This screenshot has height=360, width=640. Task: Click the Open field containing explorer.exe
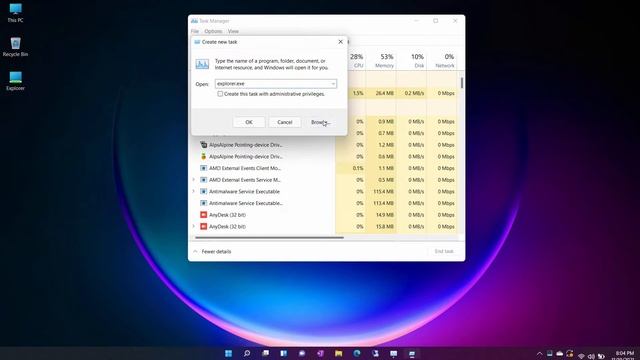pyautogui.click(x=276, y=84)
